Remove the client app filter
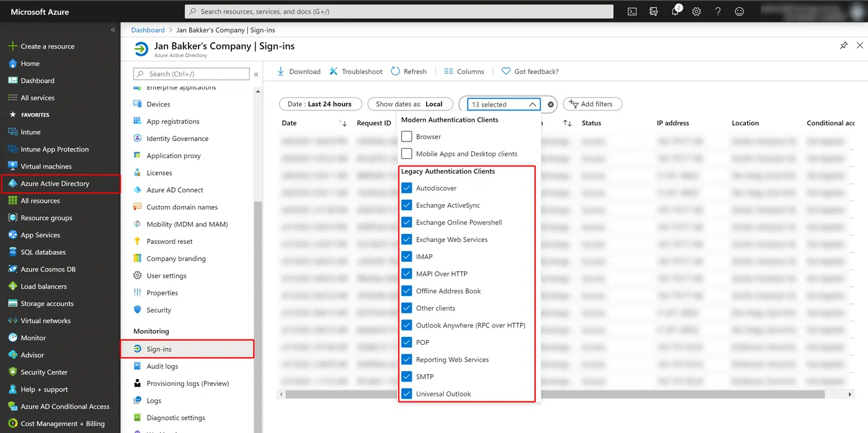868x433 pixels. click(551, 104)
